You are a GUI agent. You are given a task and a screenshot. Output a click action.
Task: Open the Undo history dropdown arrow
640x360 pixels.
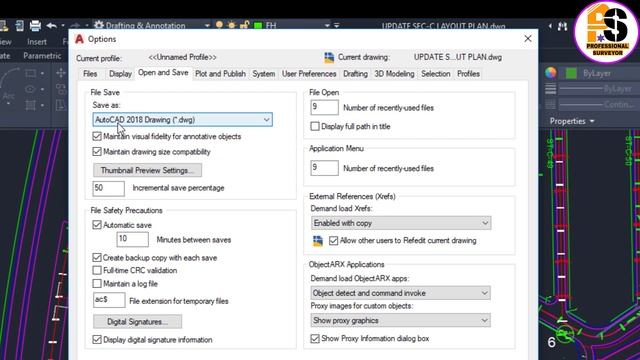click(63, 26)
